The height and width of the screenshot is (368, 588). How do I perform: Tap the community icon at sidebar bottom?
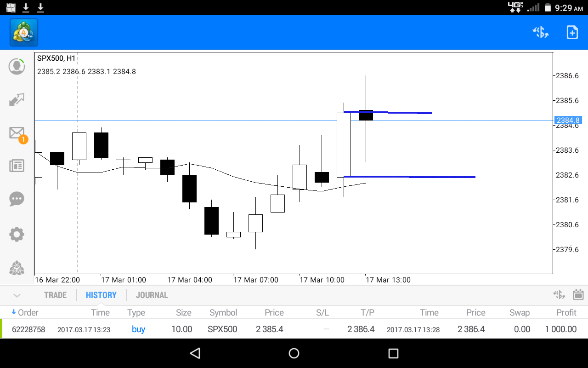click(x=17, y=268)
